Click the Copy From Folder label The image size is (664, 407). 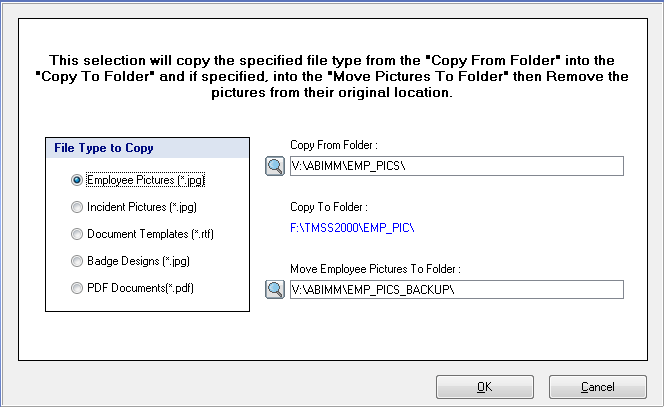pyautogui.click(x=334, y=145)
